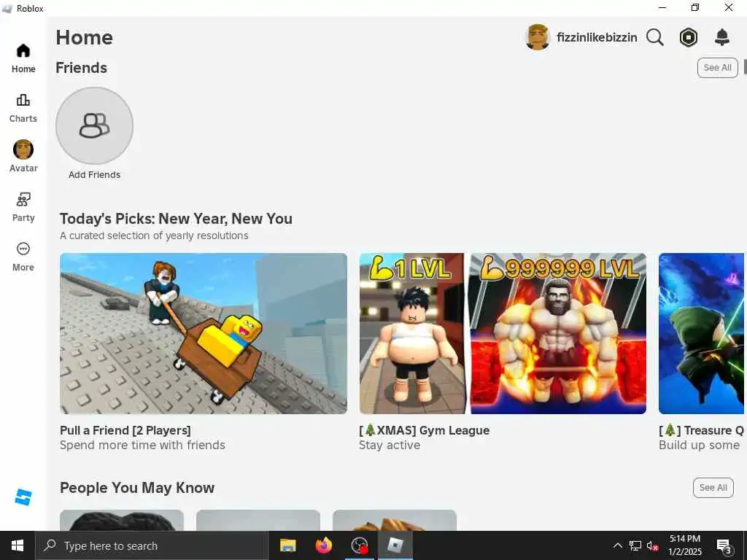The height and width of the screenshot is (560, 747).
Task: Open the notifications bell
Action: pos(722,37)
